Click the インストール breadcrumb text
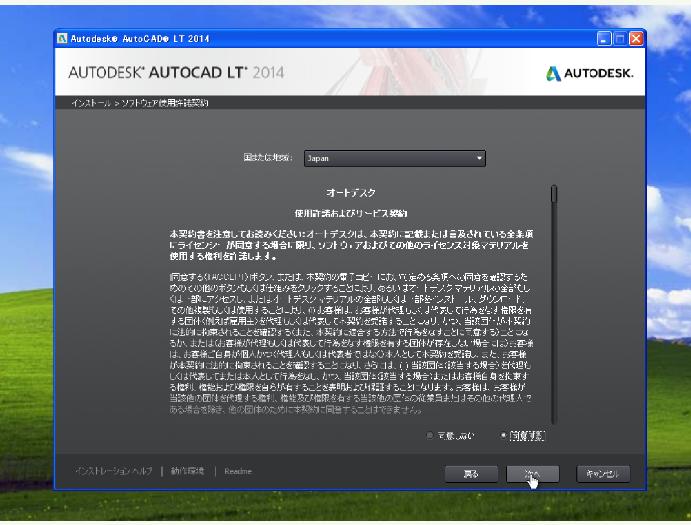The image size is (691, 525). (x=91, y=103)
